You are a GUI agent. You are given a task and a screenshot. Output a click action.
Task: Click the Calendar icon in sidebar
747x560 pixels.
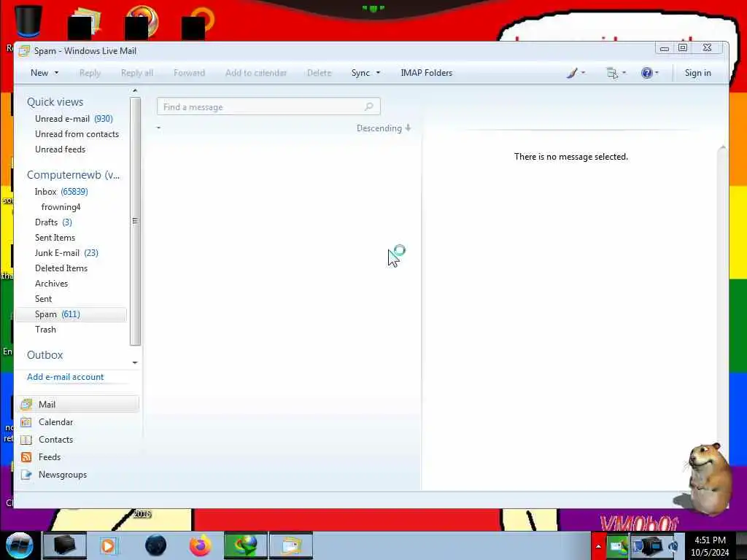pos(26,422)
